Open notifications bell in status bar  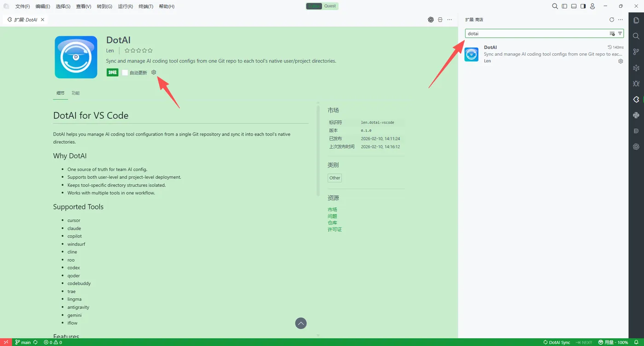click(x=637, y=342)
